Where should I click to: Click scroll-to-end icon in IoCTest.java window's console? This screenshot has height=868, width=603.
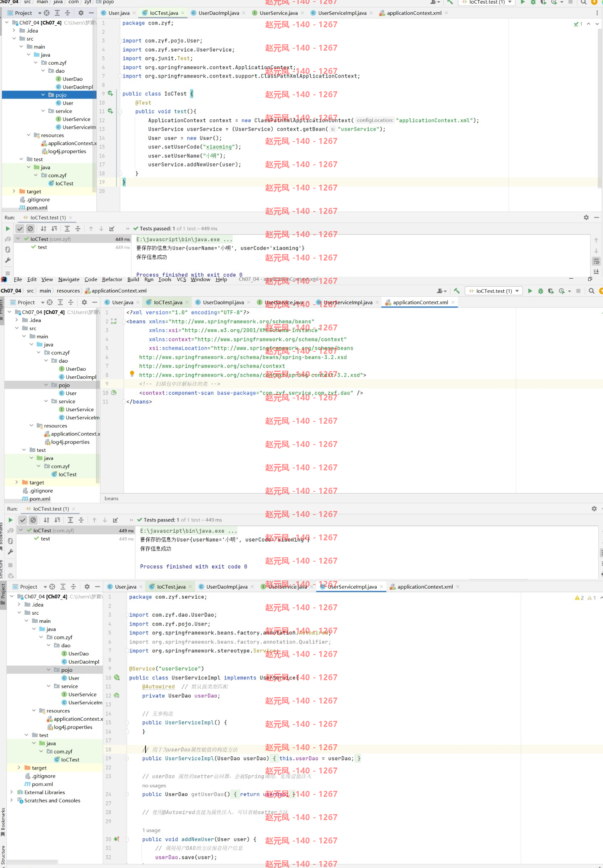pos(596,272)
